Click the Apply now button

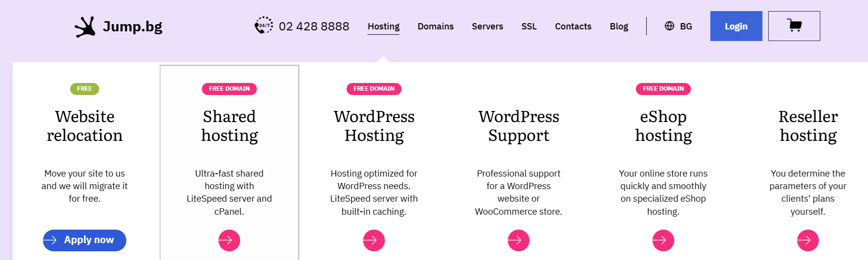[84, 240]
